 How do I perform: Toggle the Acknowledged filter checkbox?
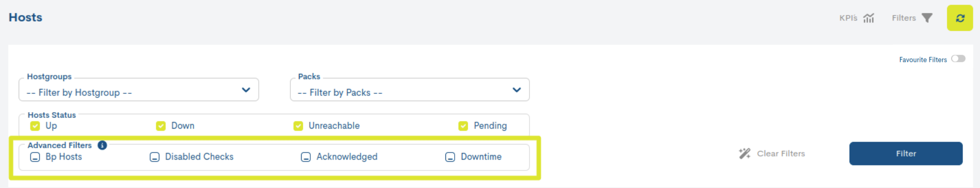(x=306, y=157)
